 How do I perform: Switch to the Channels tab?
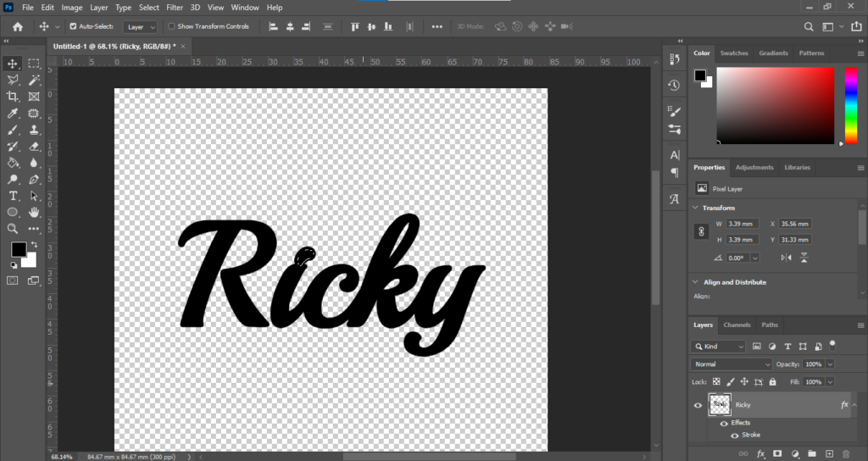[737, 325]
